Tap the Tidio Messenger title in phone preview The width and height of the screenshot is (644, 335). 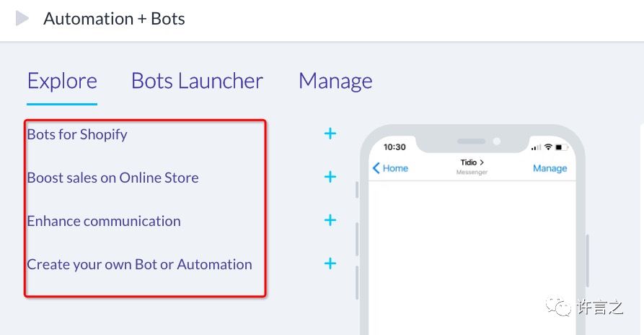click(472, 167)
